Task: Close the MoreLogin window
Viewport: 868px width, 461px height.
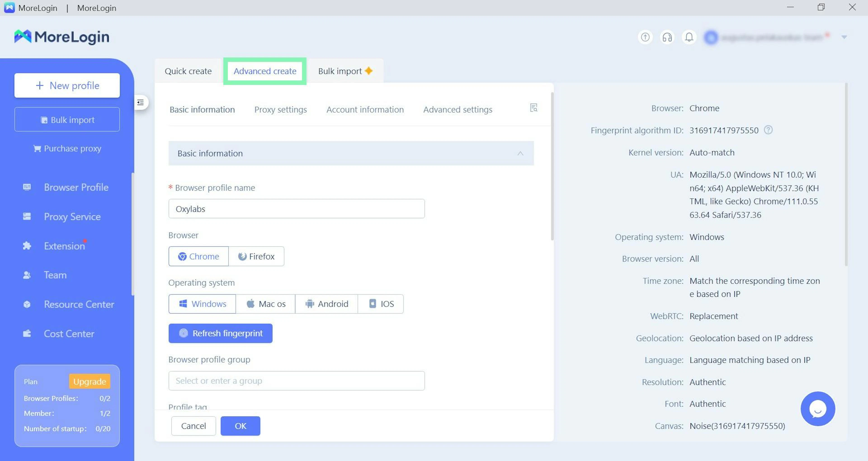Action: [x=852, y=7]
